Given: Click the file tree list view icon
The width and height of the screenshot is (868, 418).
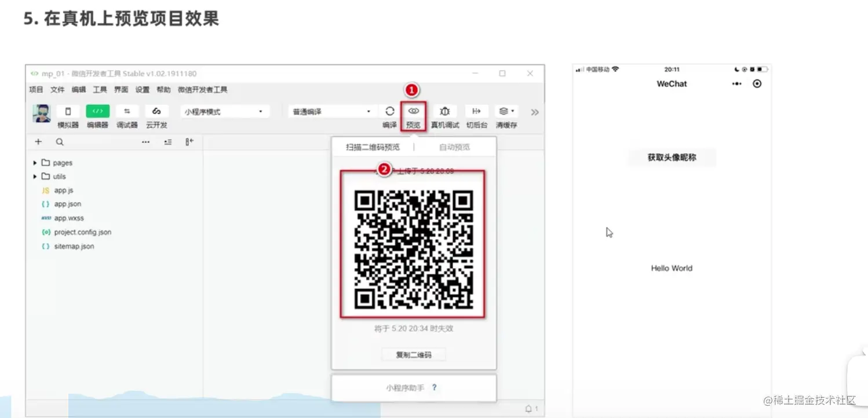Looking at the screenshot, I should 168,142.
